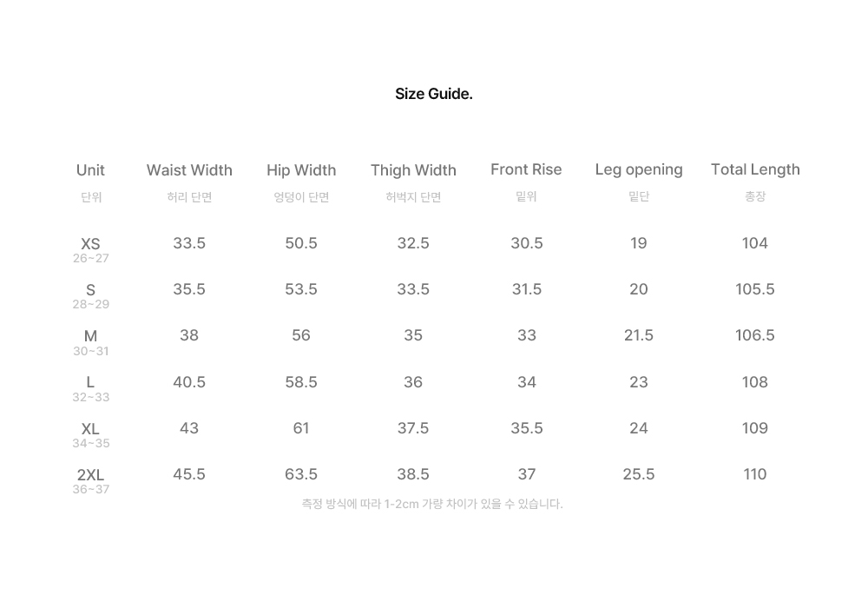The image size is (868, 595).
Task: Click the M size row label
Action: [91, 336]
